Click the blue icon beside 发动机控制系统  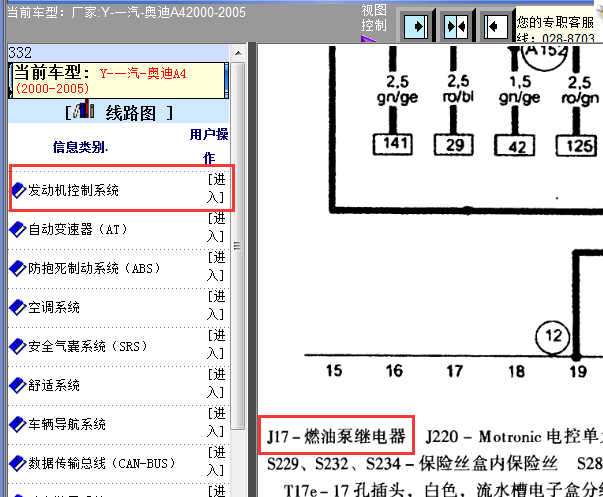click(17, 190)
